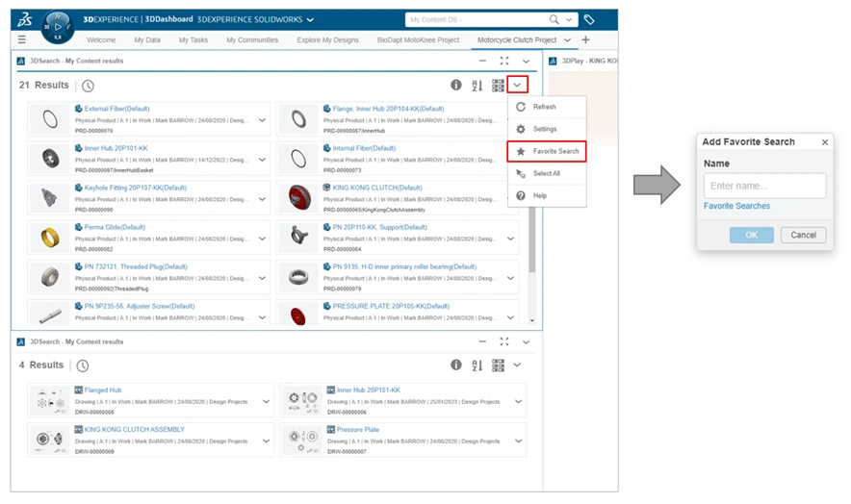Expand top 3DSearch widget menu chevron

[526, 62]
